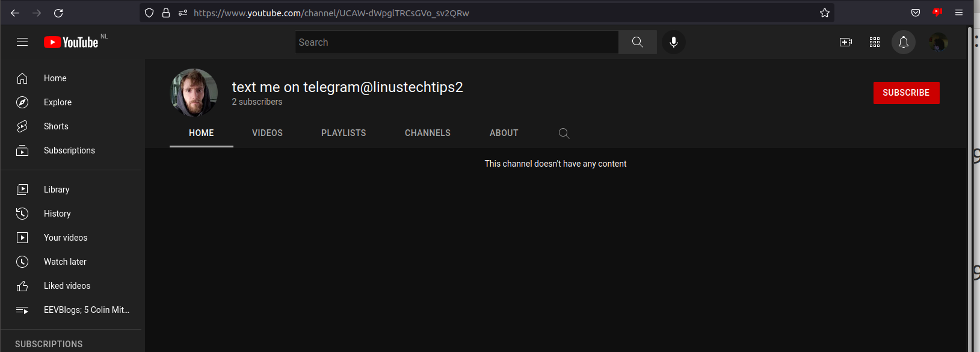Click the SUBSCRIPTIONS section heading
This screenshot has height=352, width=980.
[49, 344]
